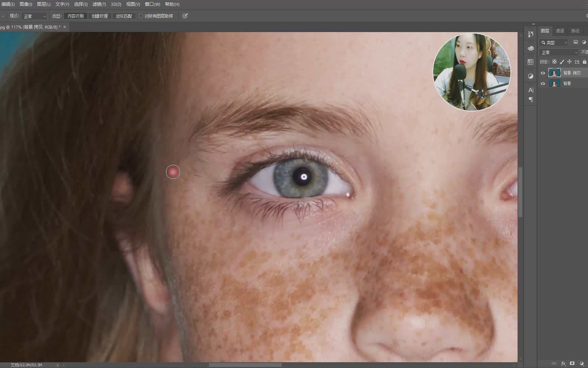This screenshot has height=368, width=588.
Task: Open the 图像 menu
Action: tap(26, 4)
